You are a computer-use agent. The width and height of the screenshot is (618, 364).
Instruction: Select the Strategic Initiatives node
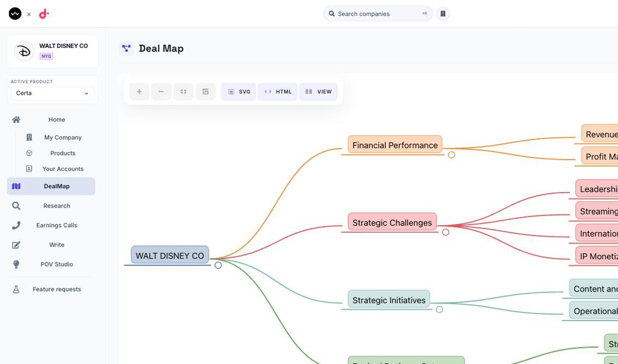[389, 300]
